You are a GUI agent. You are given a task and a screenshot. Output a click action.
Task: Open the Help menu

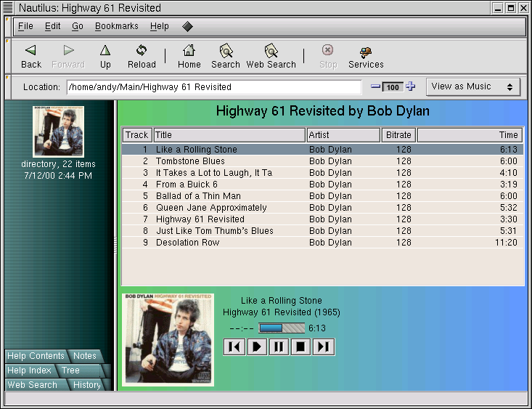160,26
